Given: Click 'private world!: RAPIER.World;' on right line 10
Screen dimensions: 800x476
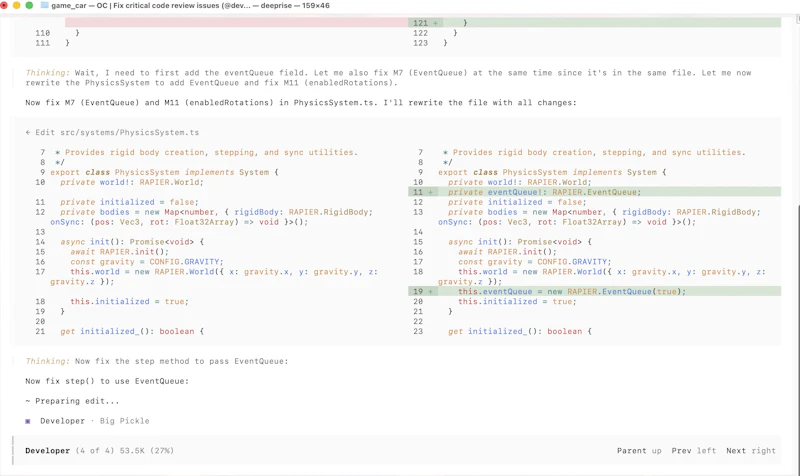Looking at the screenshot, I should [x=519, y=182].
